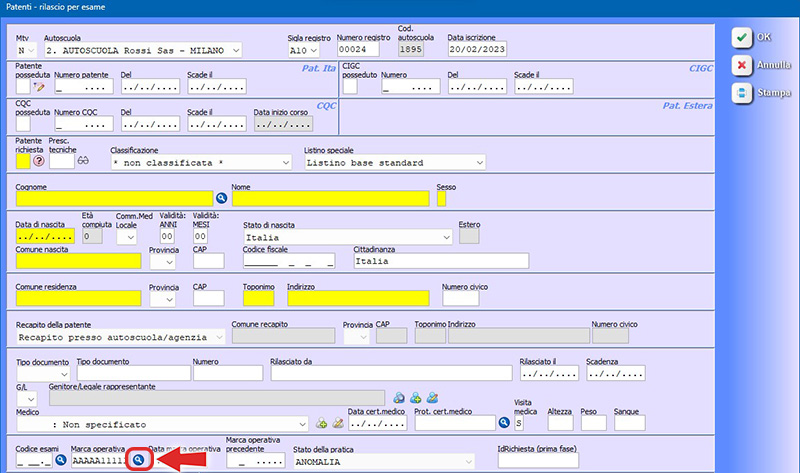800x473 pixels.
Task: Click the Data di nascita field
Action: (45, 237)
